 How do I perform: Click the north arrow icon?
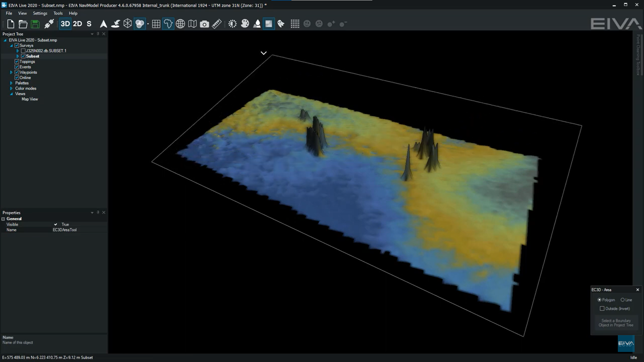point(103,24)
